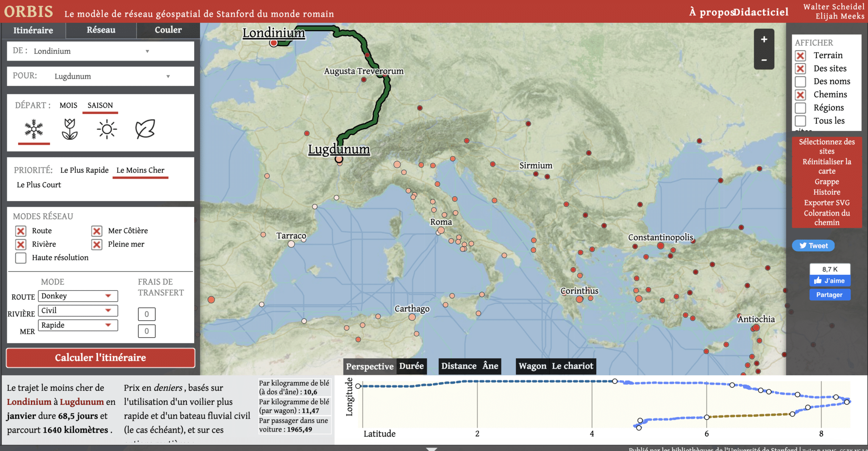Click the Twitter Tweet bird button
Viewport: 868px width, 451px height.
(x=813, y=246)
